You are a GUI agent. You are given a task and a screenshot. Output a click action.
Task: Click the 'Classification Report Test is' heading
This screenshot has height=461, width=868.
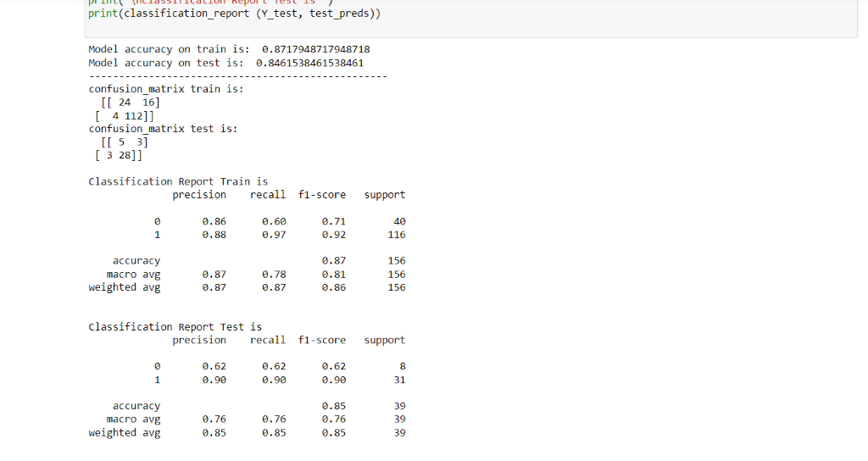(175, 327)
